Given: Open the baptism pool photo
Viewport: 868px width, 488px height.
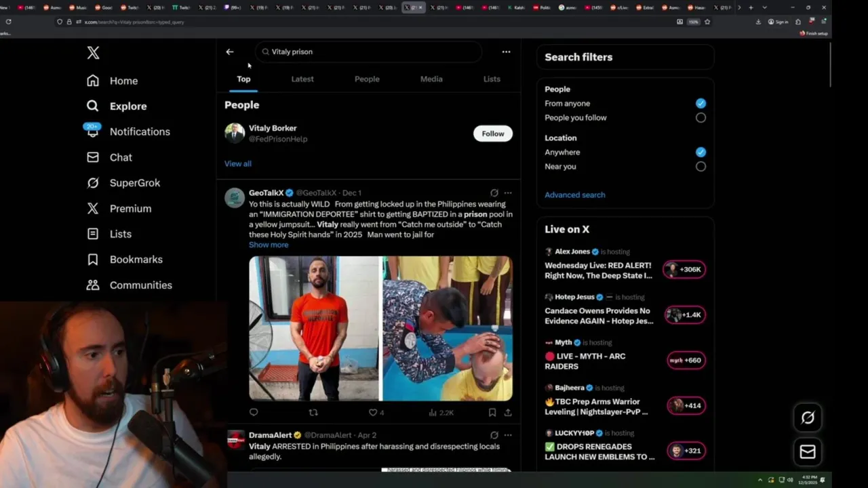Looking at the screenshot, I should [x=448, y=329].
